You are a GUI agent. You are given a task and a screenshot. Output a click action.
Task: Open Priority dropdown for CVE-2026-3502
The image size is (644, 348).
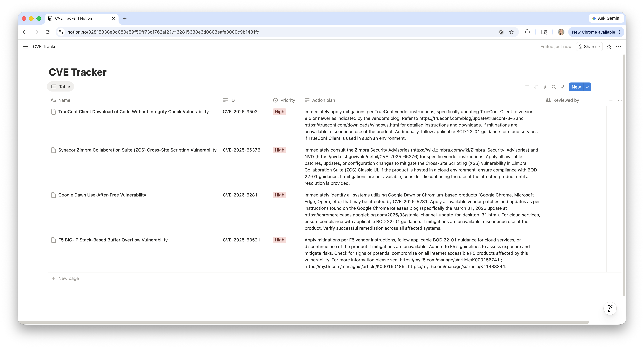tap(279, 112)
